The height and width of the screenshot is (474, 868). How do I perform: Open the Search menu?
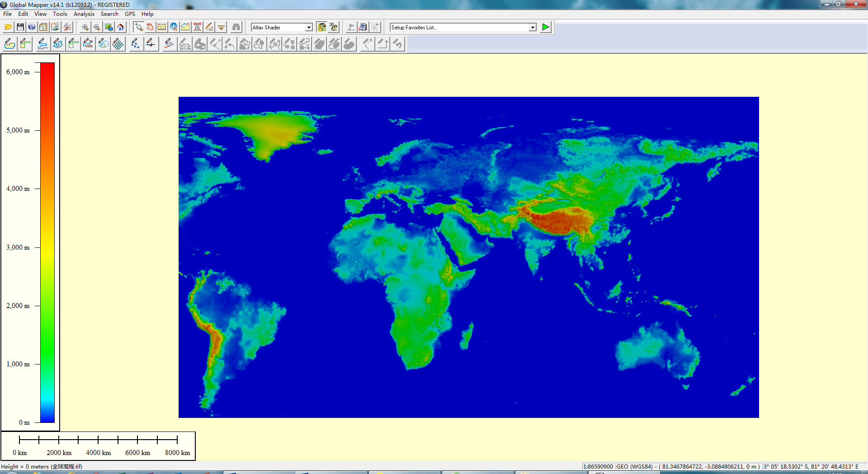109,14
